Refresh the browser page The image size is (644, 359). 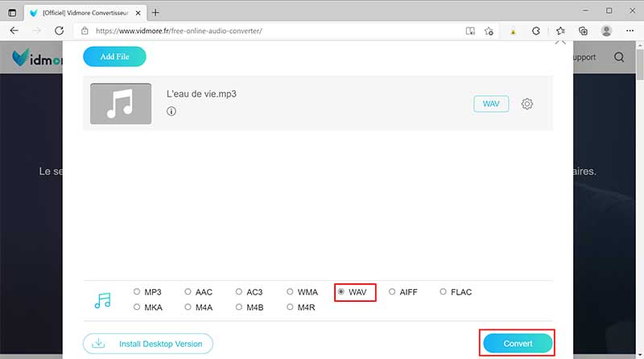tap(59, 31)
